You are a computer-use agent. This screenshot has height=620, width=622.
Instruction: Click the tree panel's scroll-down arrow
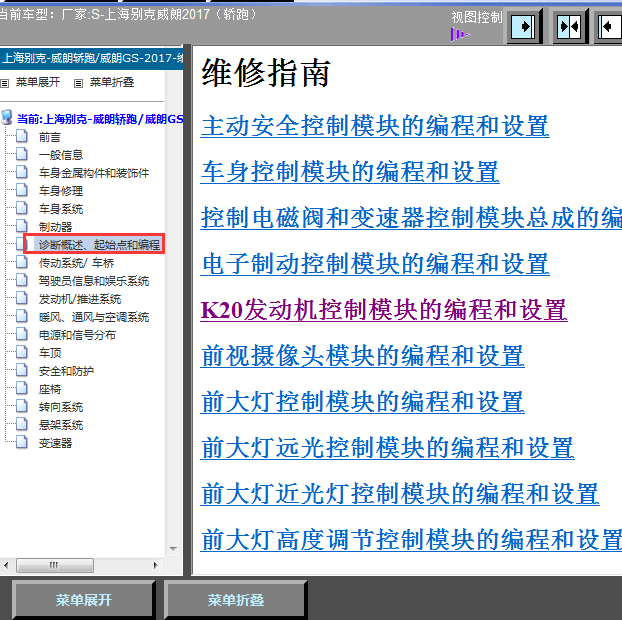tap(173, 549)
